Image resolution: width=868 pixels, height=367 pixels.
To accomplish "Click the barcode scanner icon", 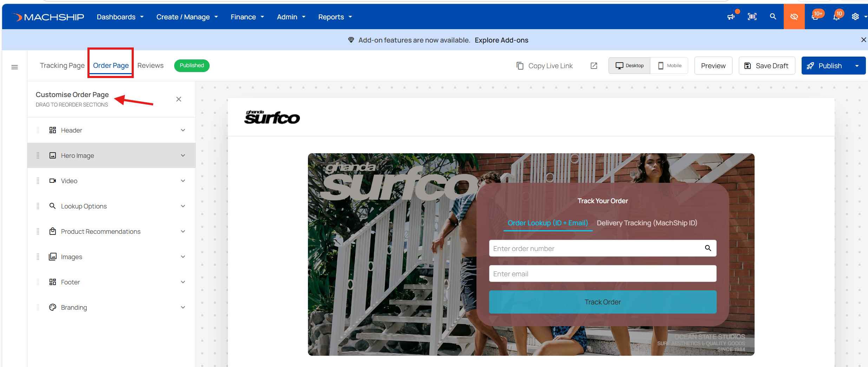I will tap(752, 17).
